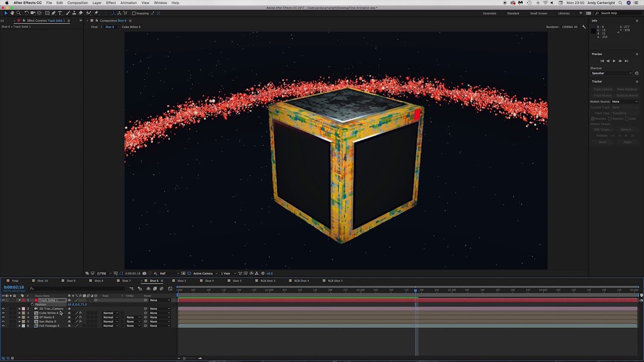Select the Eraser tool
644x362 pixels.
(81, 13)
